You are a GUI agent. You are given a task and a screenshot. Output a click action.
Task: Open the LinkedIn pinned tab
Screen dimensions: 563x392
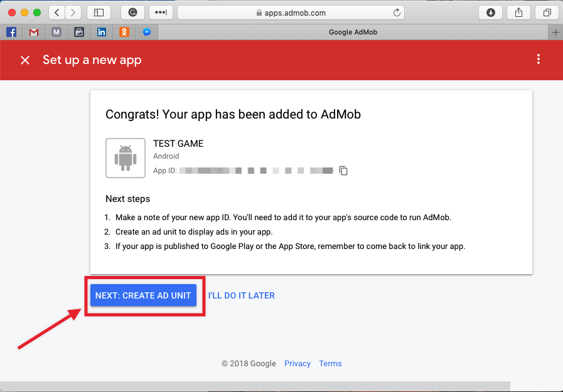tap(102, 32)
